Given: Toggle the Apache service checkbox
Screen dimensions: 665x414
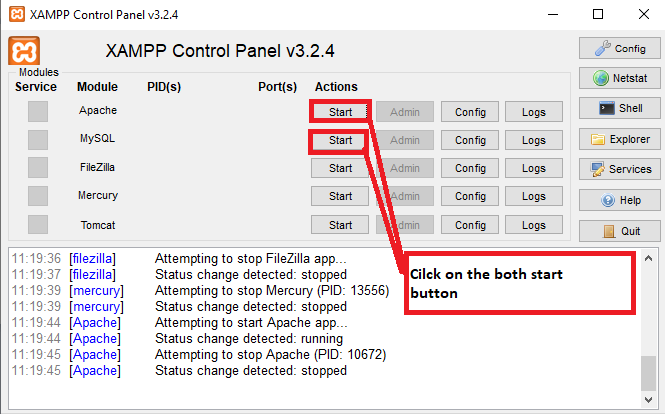Looking at the screenshot, I should (x=38, y=111).
